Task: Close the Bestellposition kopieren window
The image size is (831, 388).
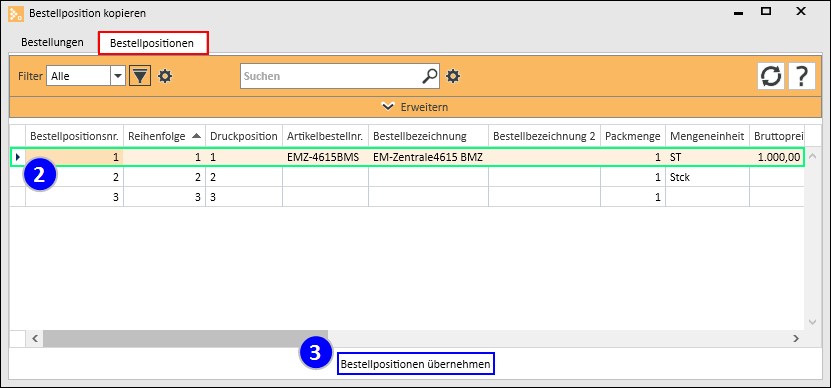Action: 800,11
